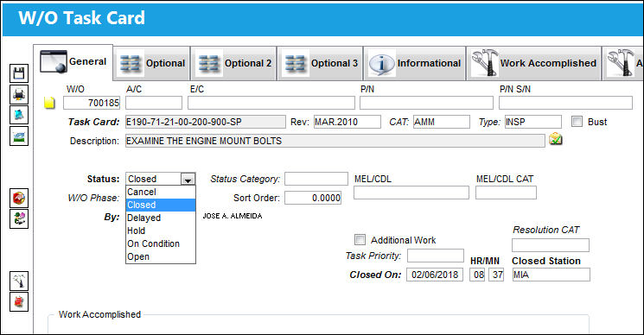Click the red circular icon in sidebar
Image resolution: width=644 pixels, height=335 pixels.
coord(19,198)
